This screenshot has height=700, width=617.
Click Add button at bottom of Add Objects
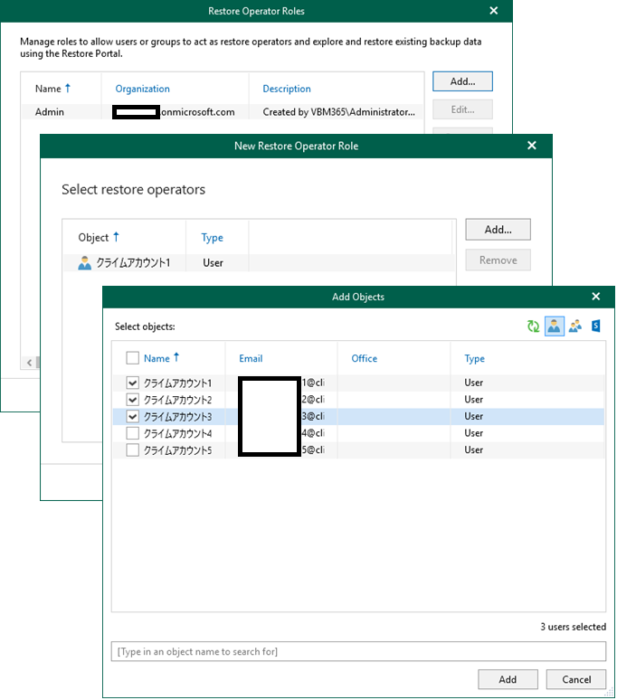(x=508, y=679)
